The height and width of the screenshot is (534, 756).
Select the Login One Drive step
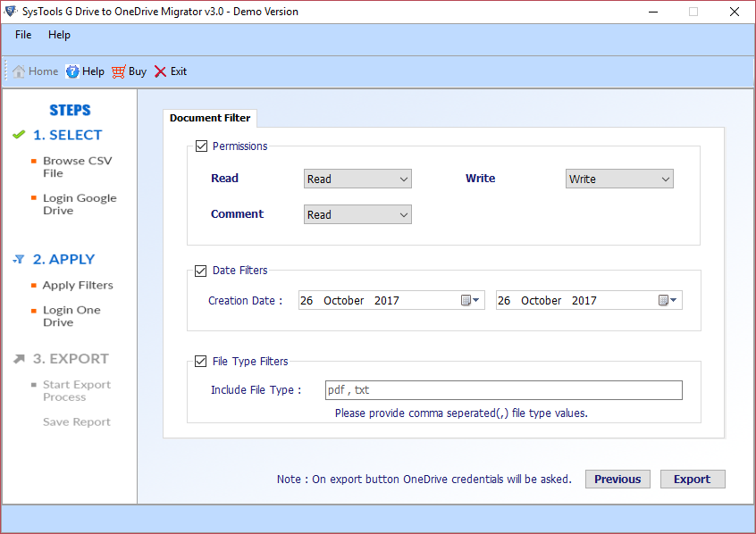(x=71, y=316)
